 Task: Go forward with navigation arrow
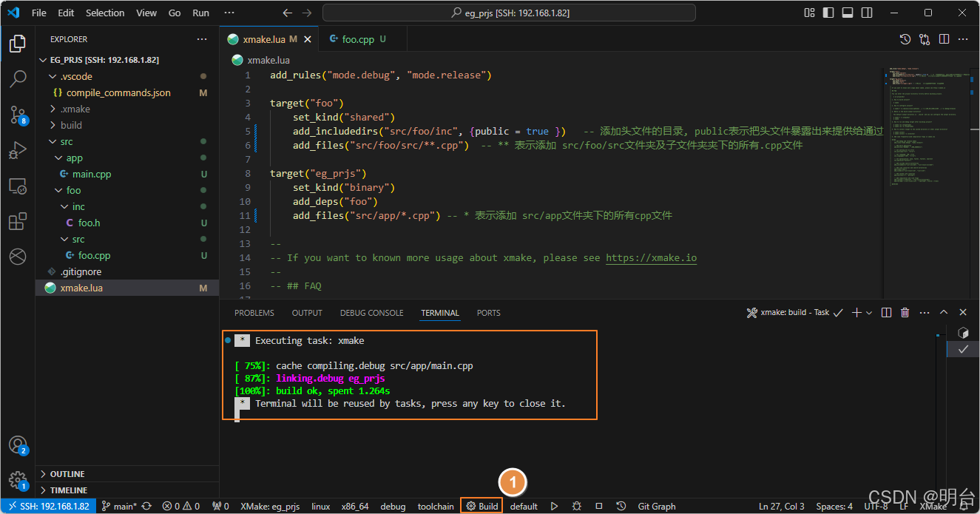click(x=307, y=13)
